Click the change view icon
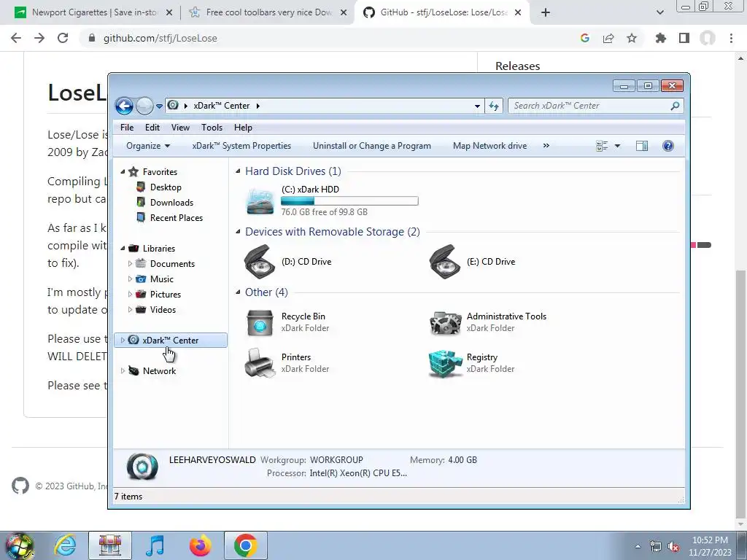Screen dimensions: 747x560 click(x=602, y=146)
